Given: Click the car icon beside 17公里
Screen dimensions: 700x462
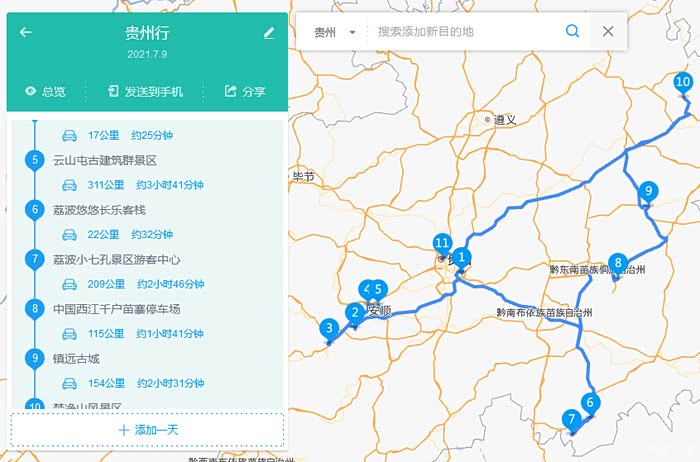Looking at the screenshot, I should pyautogui.click(x=69, y=135).
